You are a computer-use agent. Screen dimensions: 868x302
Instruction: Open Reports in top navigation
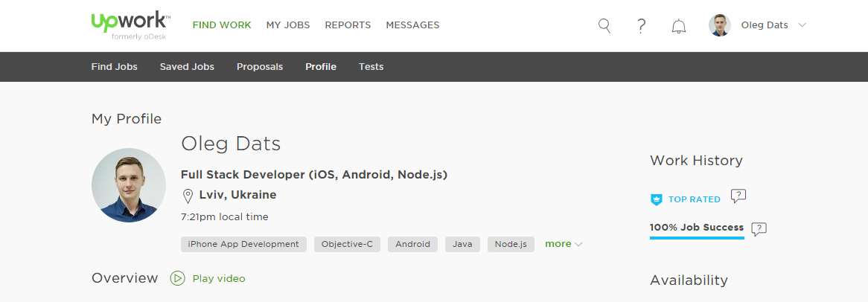[348, 25]
